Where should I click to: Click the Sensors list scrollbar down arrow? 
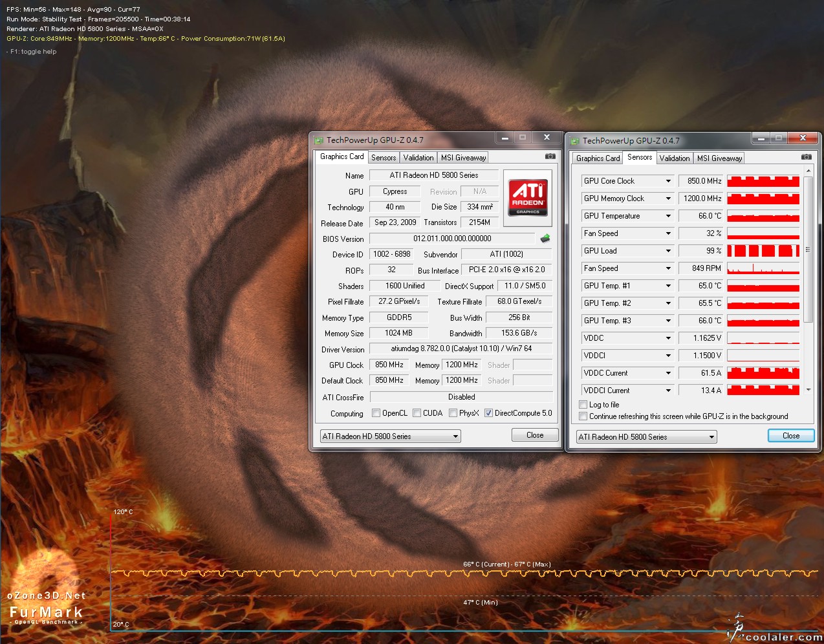808,390
